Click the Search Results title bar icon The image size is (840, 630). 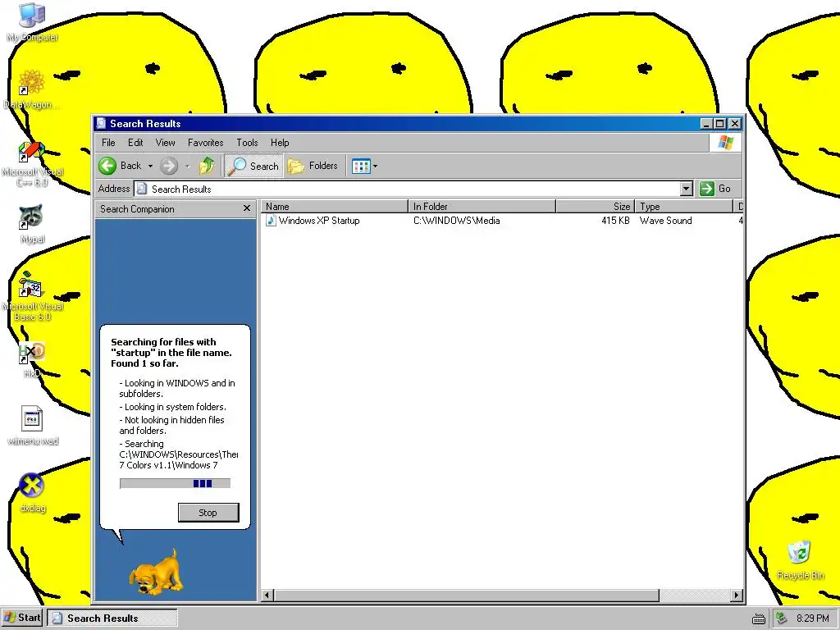(x=101, y=124)
